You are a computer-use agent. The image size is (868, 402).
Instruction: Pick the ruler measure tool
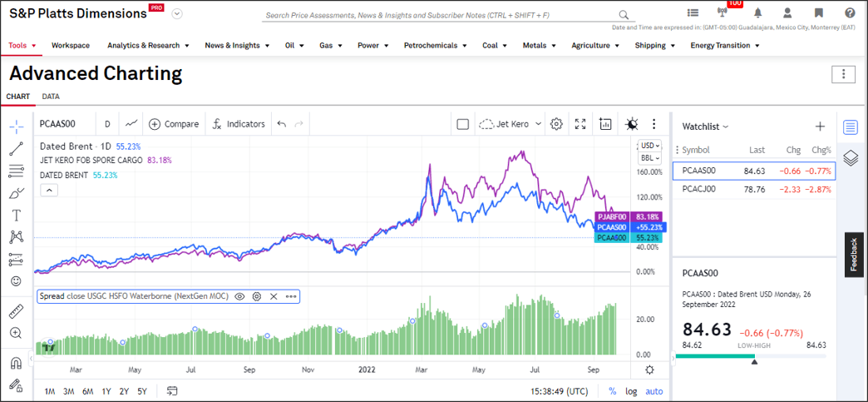[x=16, y=311]
